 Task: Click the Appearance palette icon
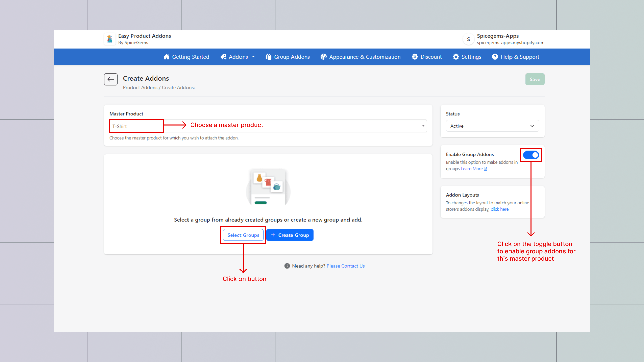[x=323, y=57]
